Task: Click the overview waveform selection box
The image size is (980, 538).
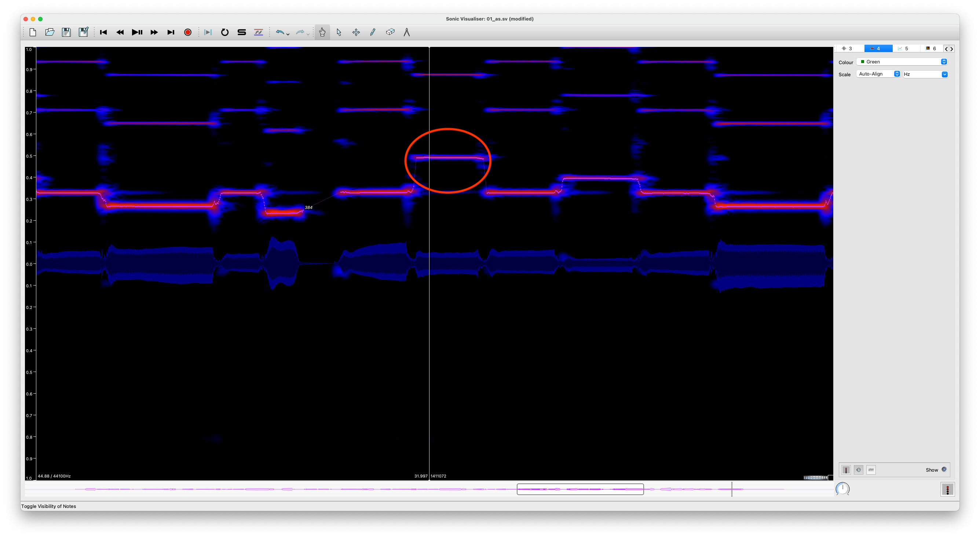Action: coord(580,489)
